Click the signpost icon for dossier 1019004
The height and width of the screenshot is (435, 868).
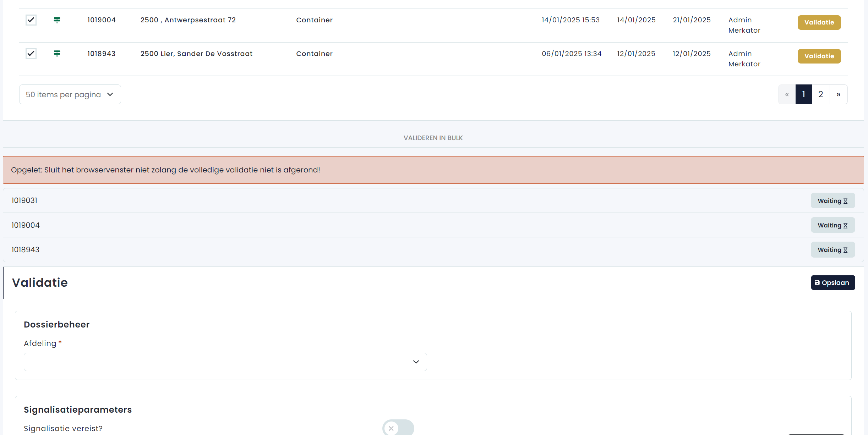click(x=57, y=20)
